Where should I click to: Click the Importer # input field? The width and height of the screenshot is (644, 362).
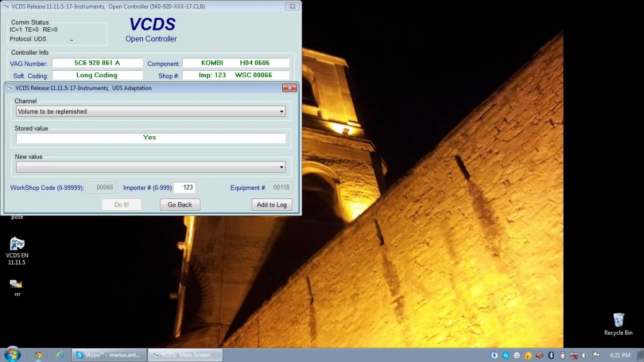tap(184, 188)
